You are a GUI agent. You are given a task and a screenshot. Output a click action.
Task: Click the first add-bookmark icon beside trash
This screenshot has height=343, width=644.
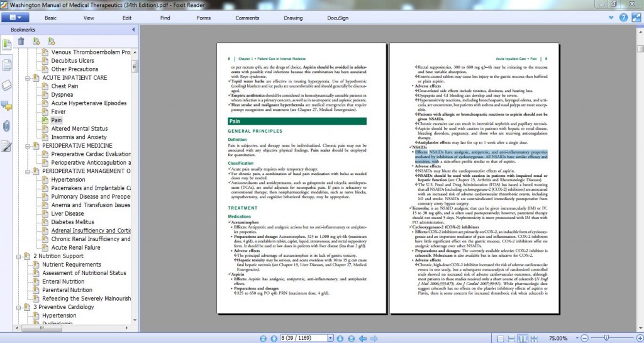pos(36,41)
